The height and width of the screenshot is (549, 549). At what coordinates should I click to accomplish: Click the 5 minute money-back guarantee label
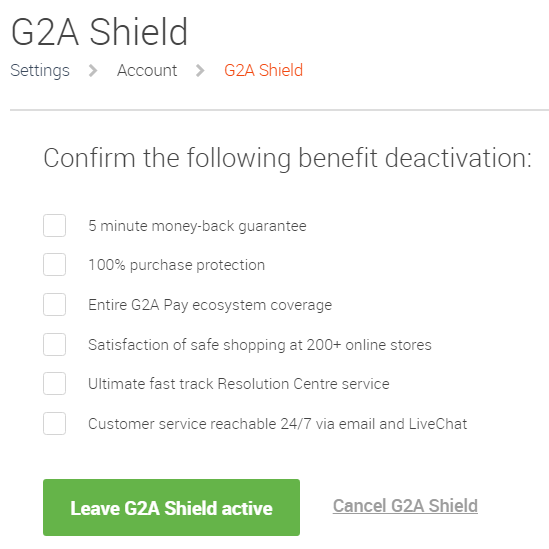[197, 226]
